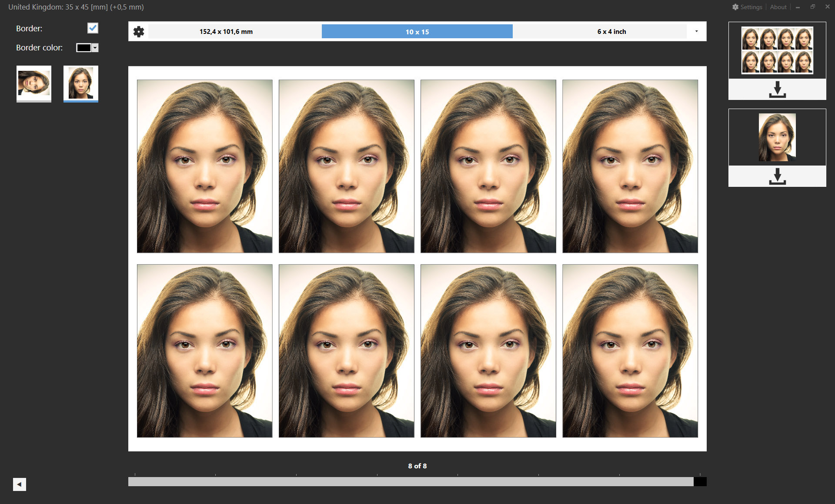Open the Border color dropdown

[95, 48]
